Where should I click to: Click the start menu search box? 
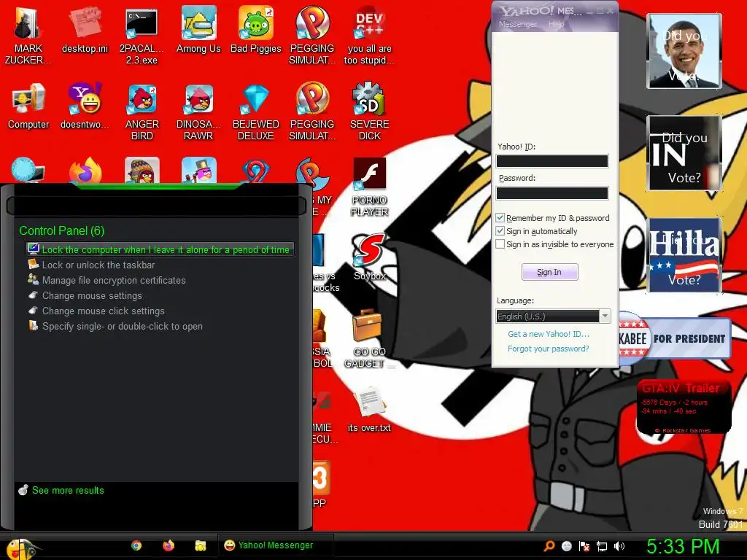point(156,206)
